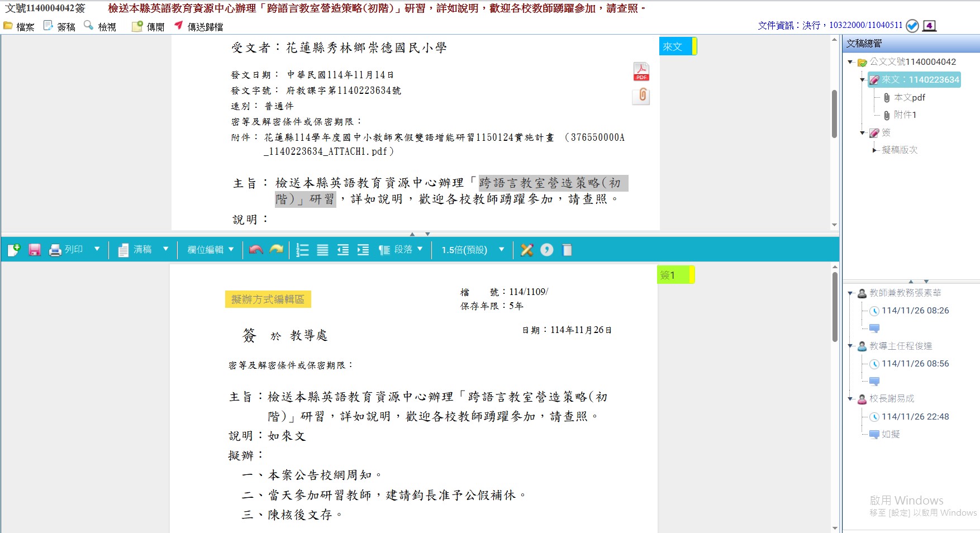This screenshot has width=980, height=533.
Task: Click the undo arrow icon
Action: click(256, 250)
